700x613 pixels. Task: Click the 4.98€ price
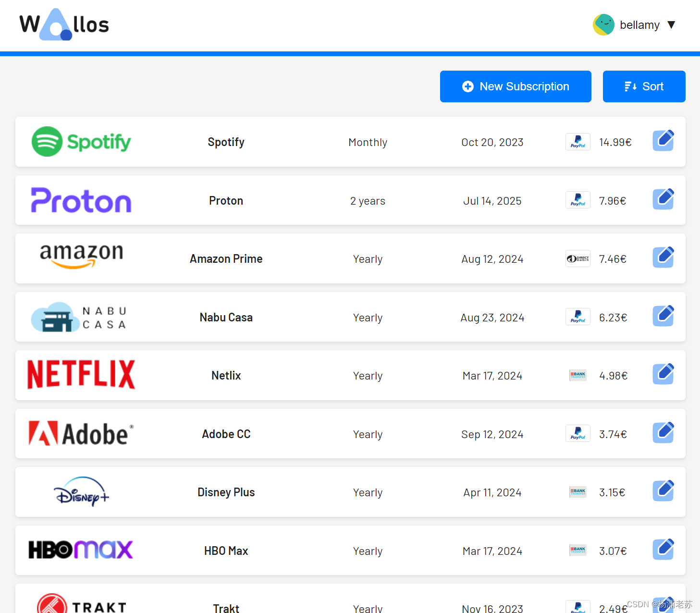coord(614,376)
